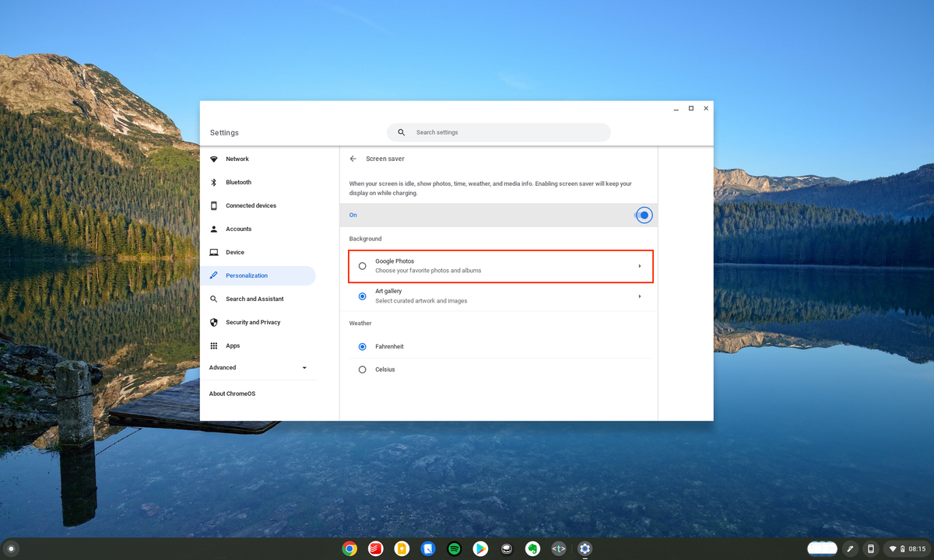
Task: Click the stylus tools icon in the status area
Action: 849,548
